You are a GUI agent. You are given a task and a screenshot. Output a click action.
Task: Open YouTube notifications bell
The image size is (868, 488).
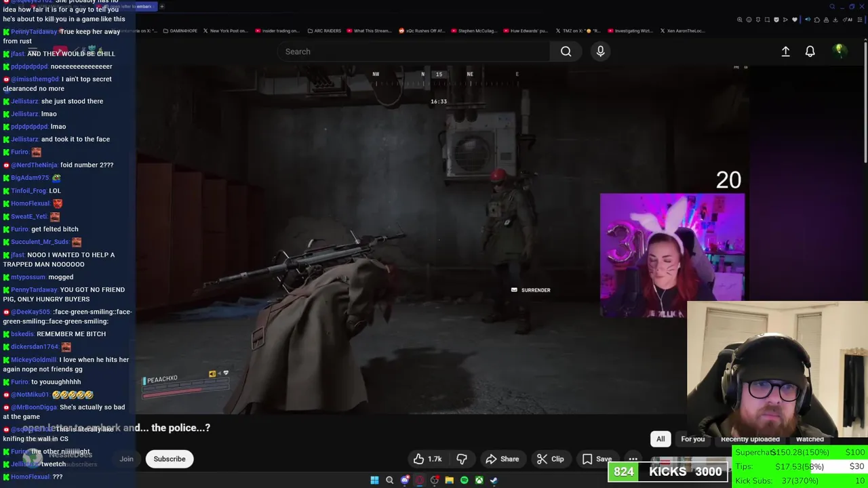point(810,52)
